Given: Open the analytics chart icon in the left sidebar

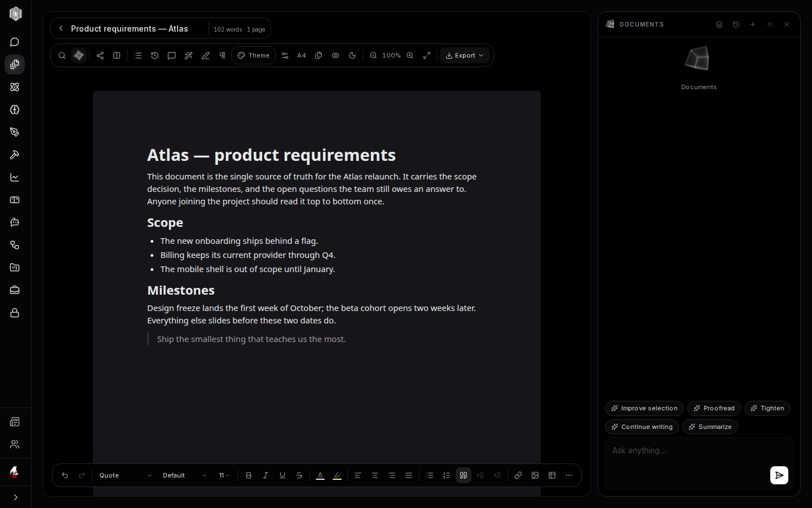Looking at the screenshot, I should coord(15,177).
